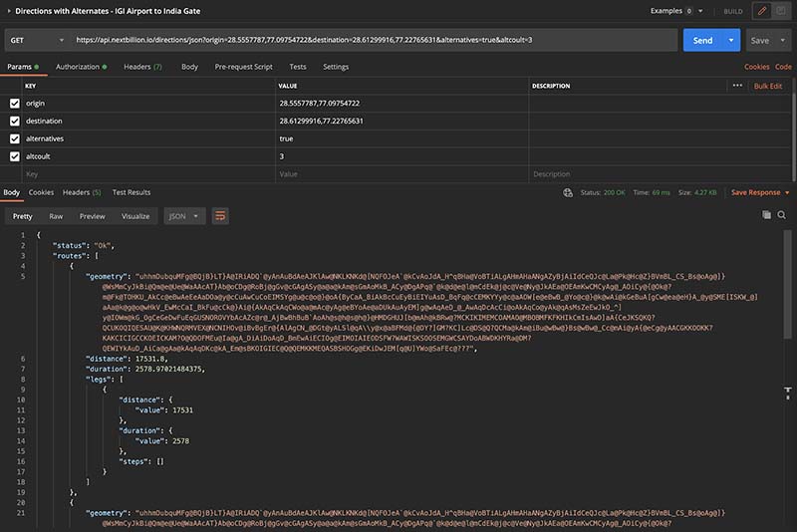Viewport: 797px width, 532px height.
Task: Click the response pane scrollbar
Action: 788,285
